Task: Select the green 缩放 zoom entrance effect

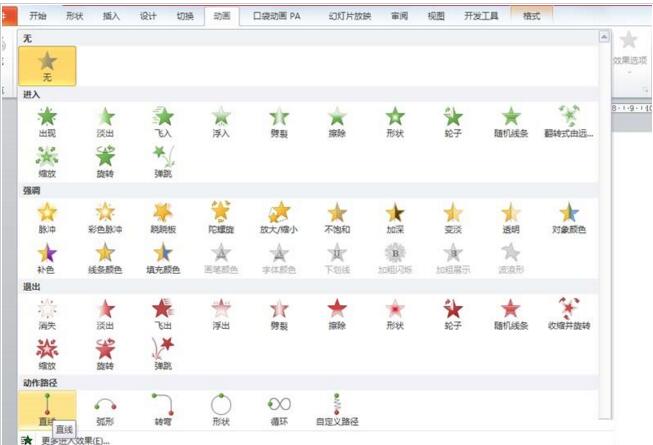Action: 47,162
